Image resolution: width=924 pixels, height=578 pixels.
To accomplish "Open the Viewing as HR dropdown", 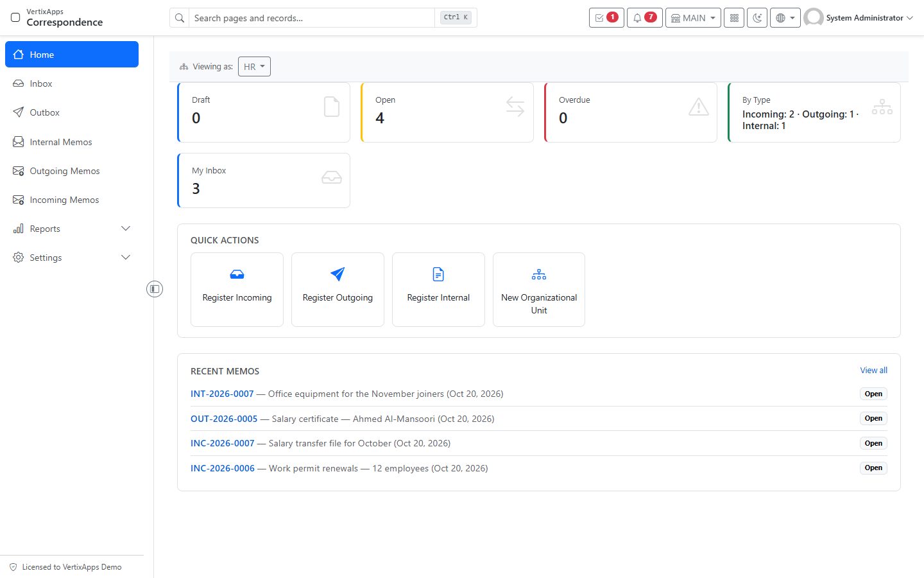I will [x=254, y=67].
